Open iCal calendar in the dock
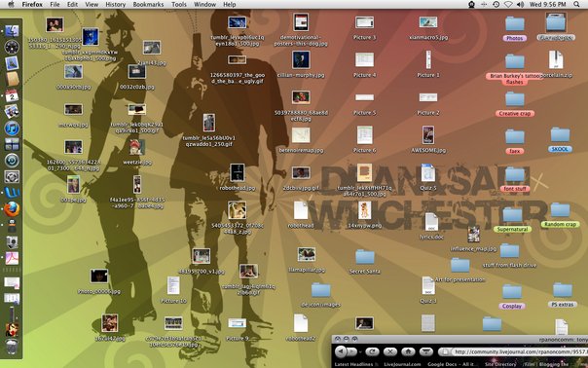This screenshot has height=368, width=588. click(x=12, y=95)
